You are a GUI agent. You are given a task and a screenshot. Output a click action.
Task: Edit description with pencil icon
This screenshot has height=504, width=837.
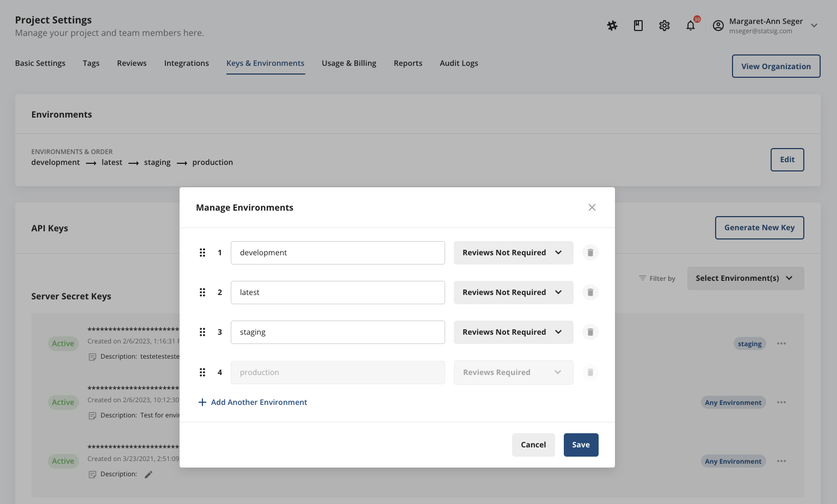coord(149,475)
